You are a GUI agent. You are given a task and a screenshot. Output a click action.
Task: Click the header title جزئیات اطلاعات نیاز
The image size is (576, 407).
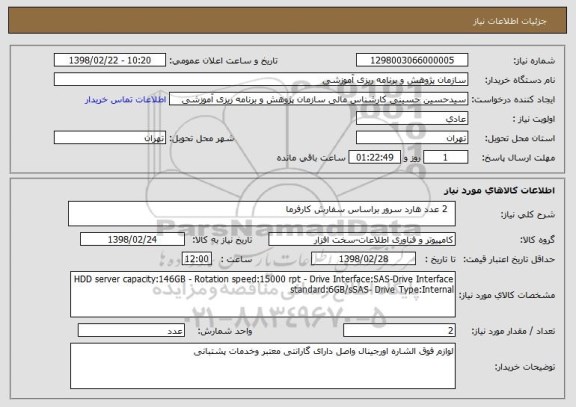510,21
